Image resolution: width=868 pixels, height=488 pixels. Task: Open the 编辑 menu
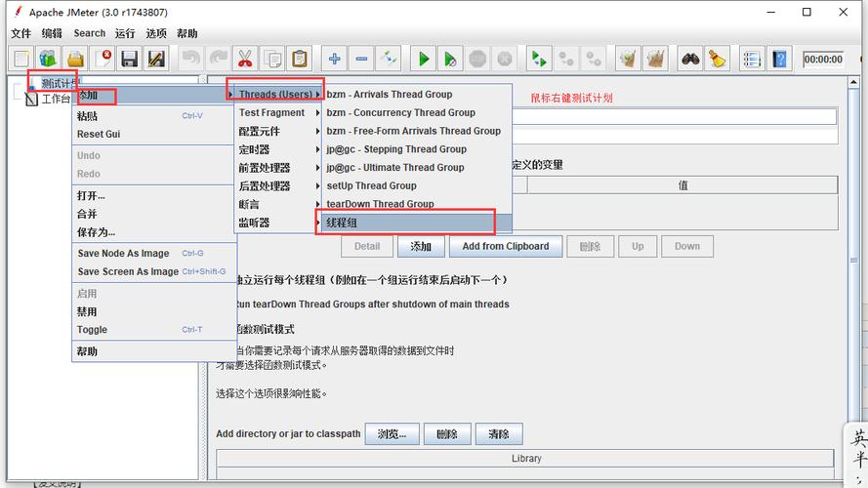(52, 33)
